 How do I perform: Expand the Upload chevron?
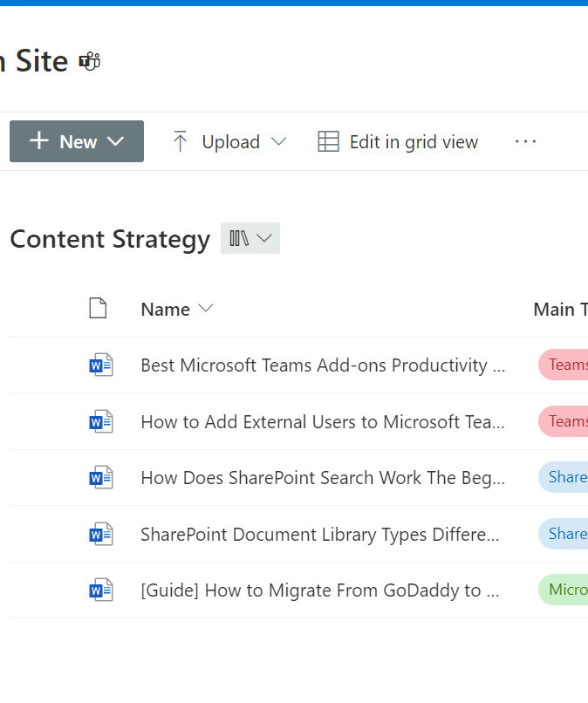pyautogui.click(x=278, y=141)
